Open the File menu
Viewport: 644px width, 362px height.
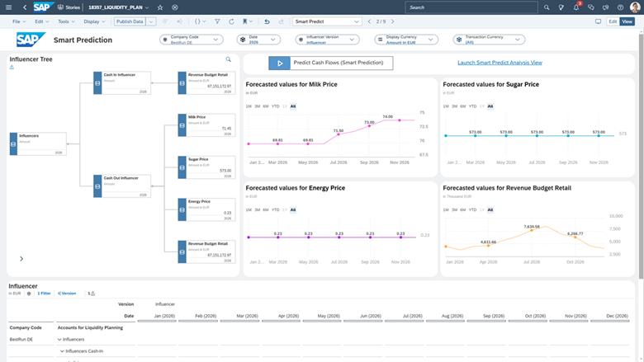19,21
